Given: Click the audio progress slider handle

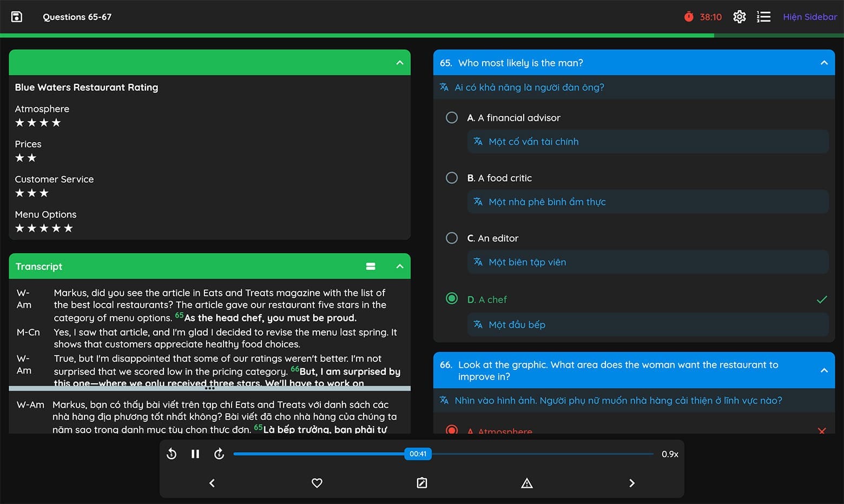Looking at the screenshot, I should point(418,454).
